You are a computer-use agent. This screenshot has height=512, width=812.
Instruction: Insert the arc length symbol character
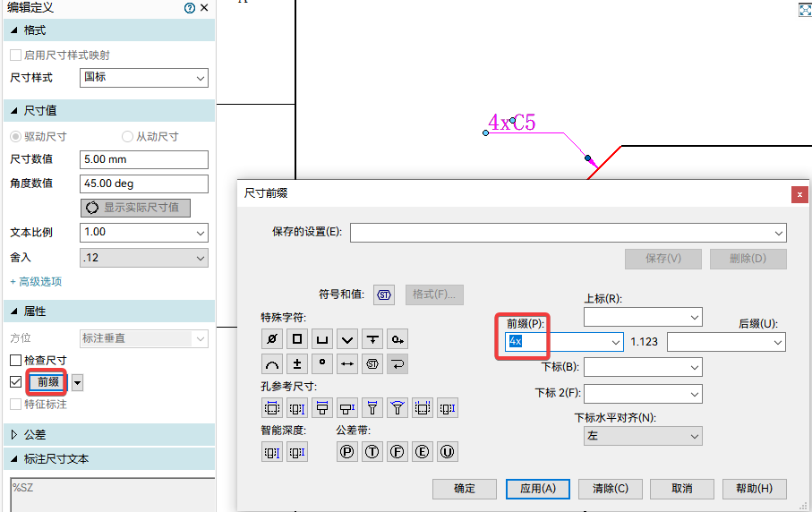[272, 364]
